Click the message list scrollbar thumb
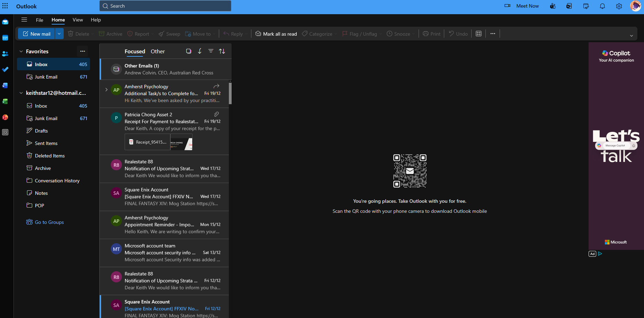The image size is (644, 318). (x=230, y=93)
